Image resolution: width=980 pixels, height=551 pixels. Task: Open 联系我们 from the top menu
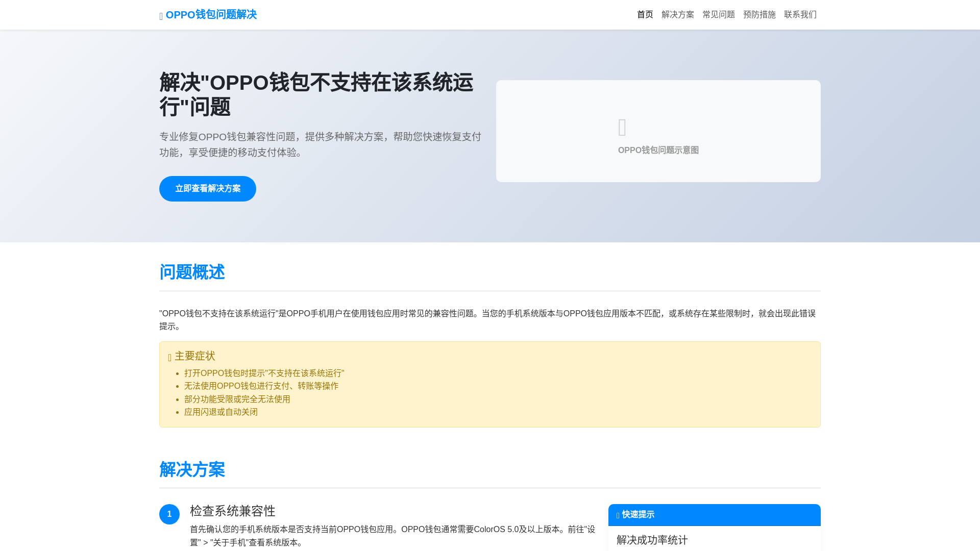[800, 15]
